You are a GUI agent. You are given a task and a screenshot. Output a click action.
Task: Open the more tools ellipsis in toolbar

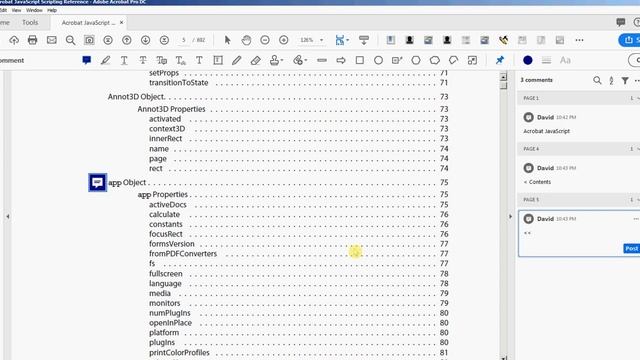(579, 40)
